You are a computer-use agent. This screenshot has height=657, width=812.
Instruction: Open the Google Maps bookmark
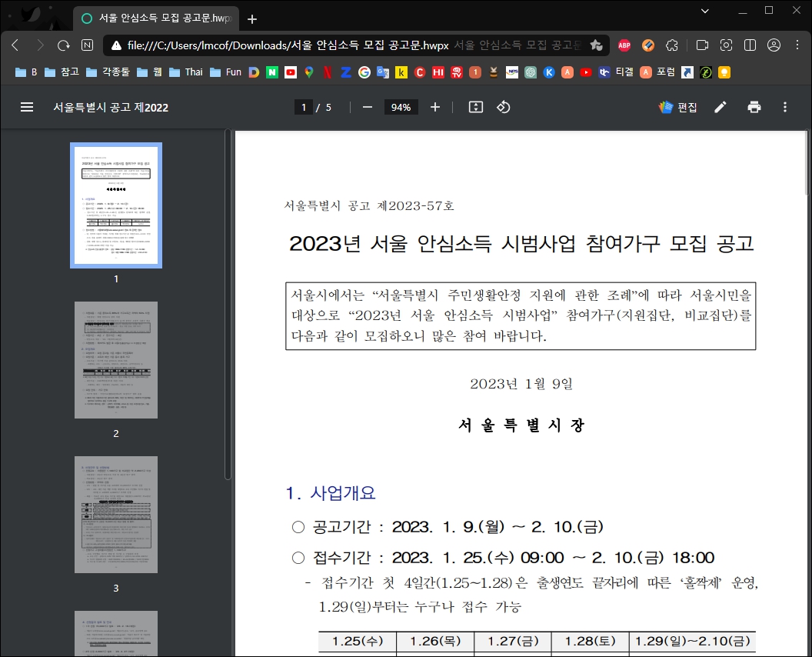pyautogui.click(x=309, y=72)
